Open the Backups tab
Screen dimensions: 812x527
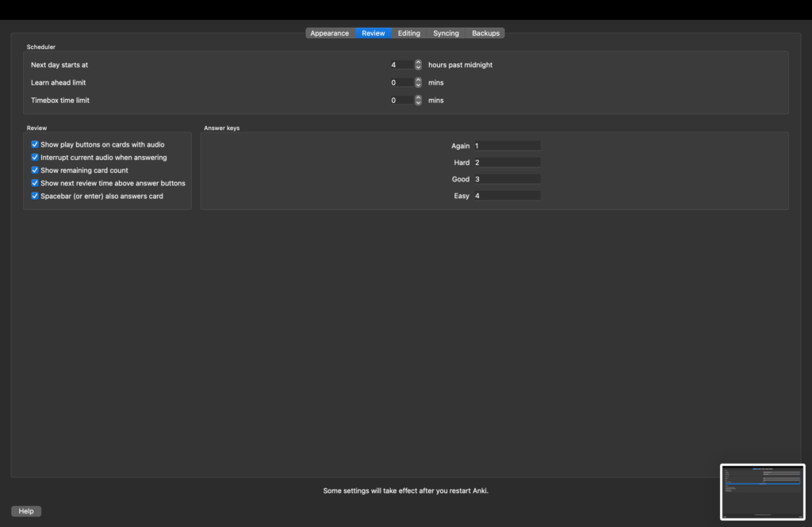point(485,33)
